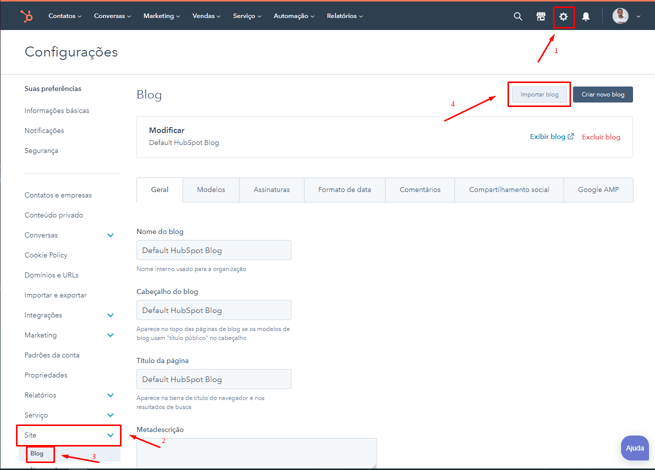The image size is (655, 470).
Task: Open Contatos e empresas settings
Action: coord(58,195)
